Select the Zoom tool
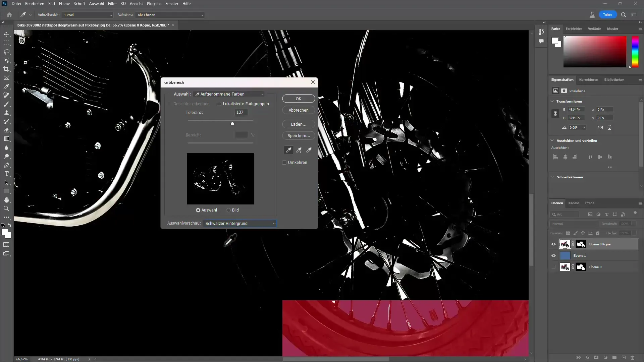This screenshot has width=644, height=362. pyautogui.click(x=6, y=208)
